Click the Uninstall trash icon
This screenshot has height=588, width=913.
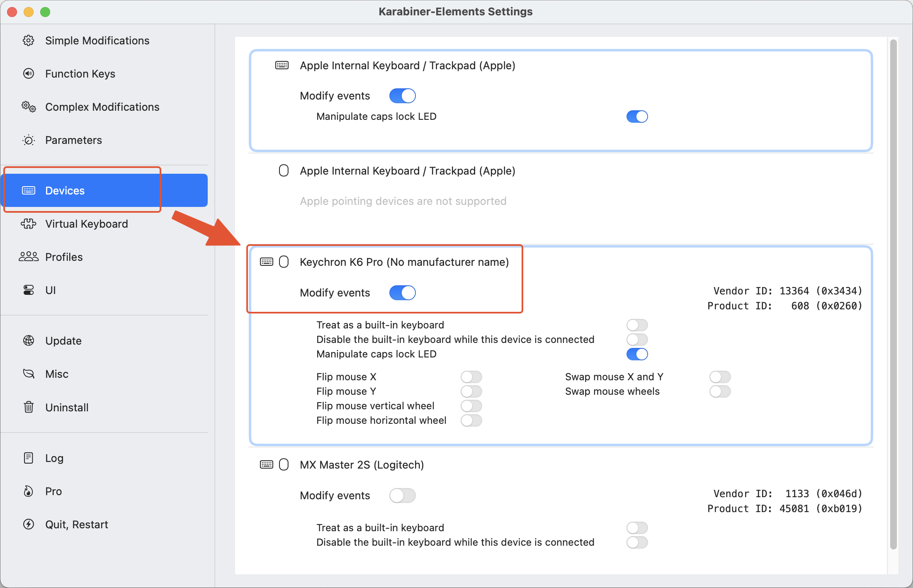coord(29,407)
